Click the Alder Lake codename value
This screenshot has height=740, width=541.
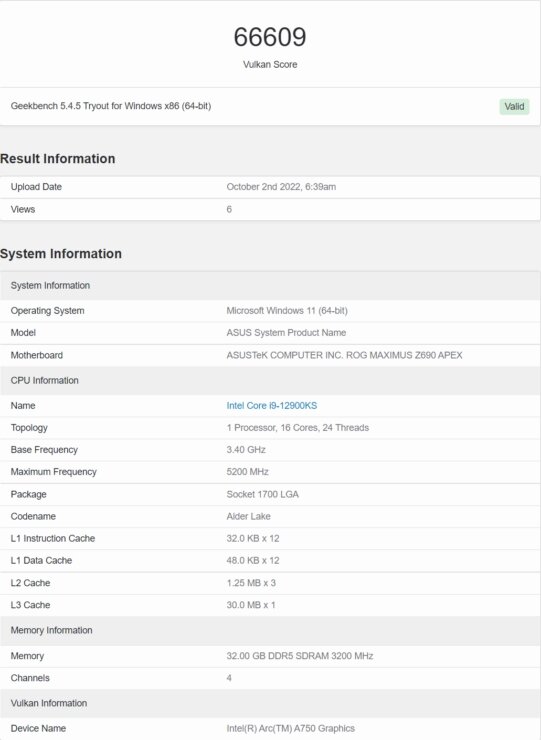point(248,516)
